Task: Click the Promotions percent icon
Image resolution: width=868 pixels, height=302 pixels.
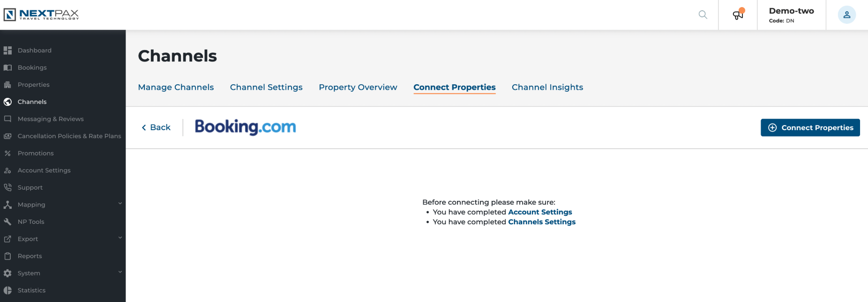Action: point(7,153)
